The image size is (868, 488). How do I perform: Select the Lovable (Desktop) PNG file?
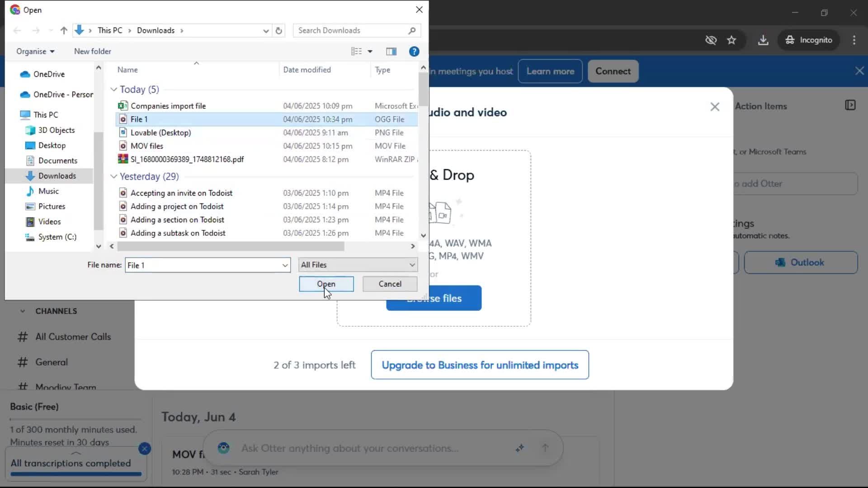267,132
